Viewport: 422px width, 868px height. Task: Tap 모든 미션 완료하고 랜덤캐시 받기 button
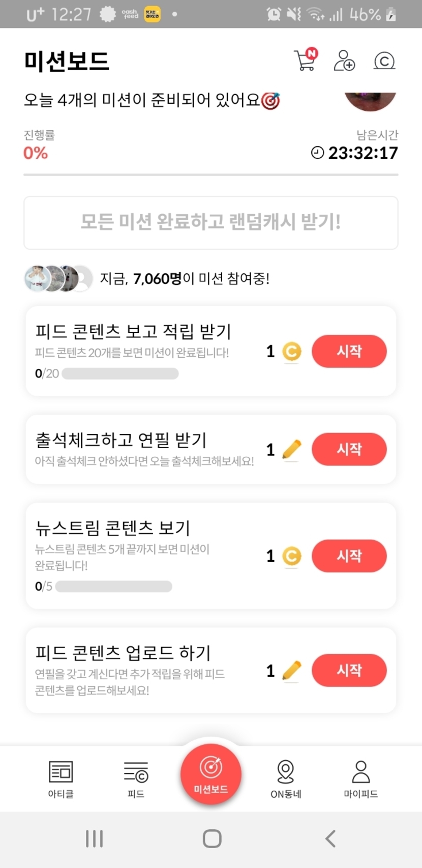point(210,223)
